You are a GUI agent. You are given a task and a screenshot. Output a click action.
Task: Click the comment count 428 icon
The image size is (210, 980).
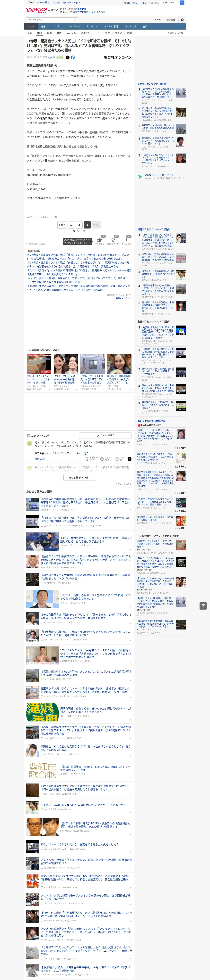pyautogui.click(x=52, y=57)
